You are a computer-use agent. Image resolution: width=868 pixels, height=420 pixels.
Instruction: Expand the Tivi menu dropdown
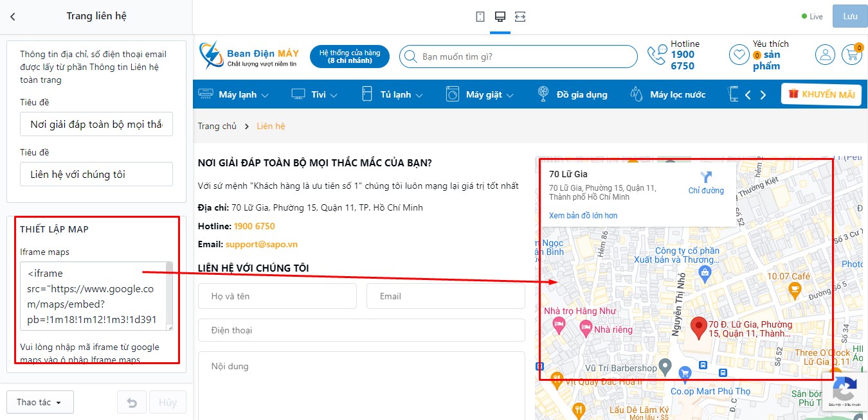(x=334, y=96)
